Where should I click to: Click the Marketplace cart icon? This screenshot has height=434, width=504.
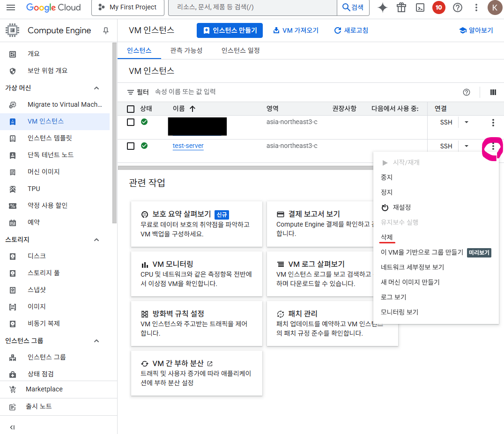click(x=13, y=390)
